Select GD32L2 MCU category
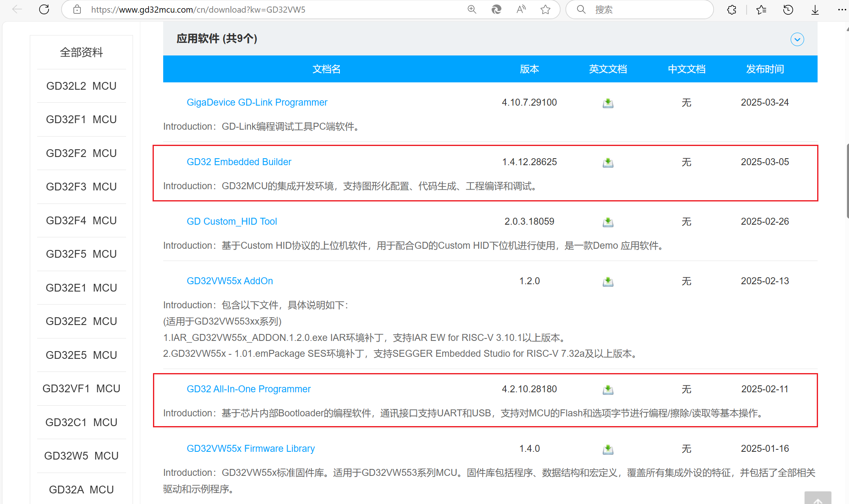 coord(82,86)
